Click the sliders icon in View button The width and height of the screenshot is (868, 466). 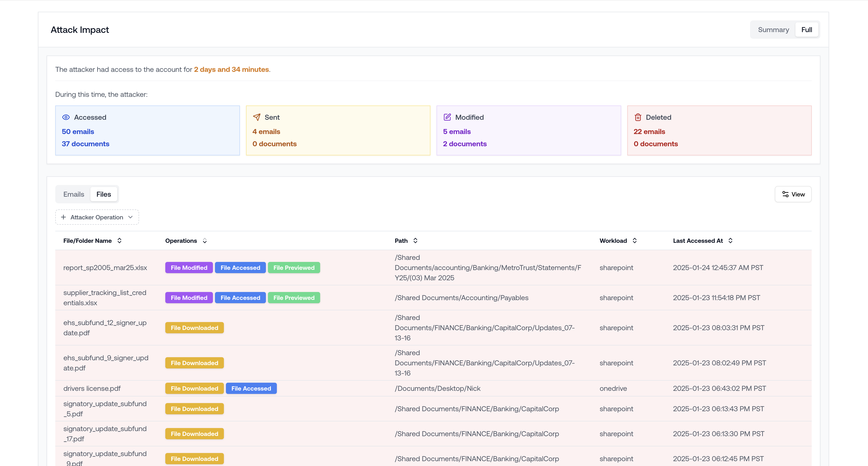pos(785,194)
